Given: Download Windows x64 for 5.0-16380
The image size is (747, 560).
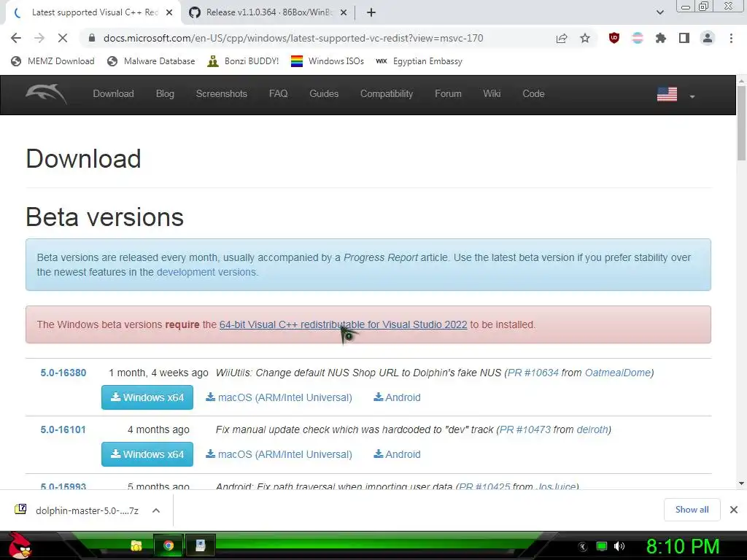Looking at the screenshot, I should tap(147, 397).
